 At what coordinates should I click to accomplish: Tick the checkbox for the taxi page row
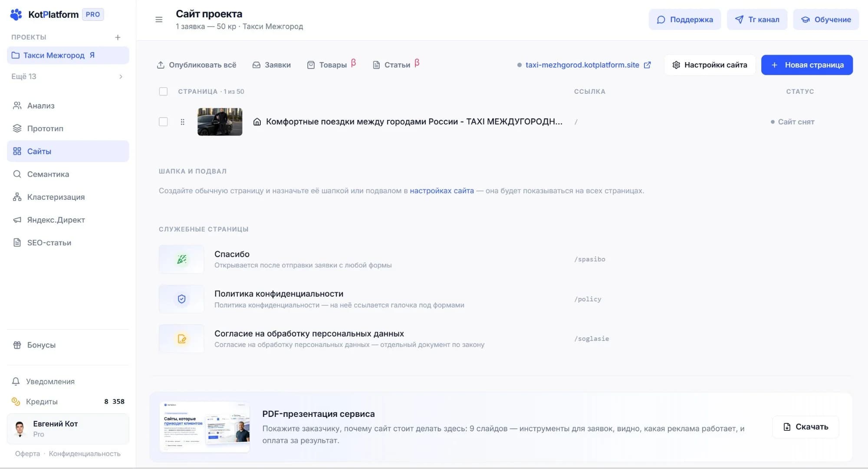(x=163, y=122)
